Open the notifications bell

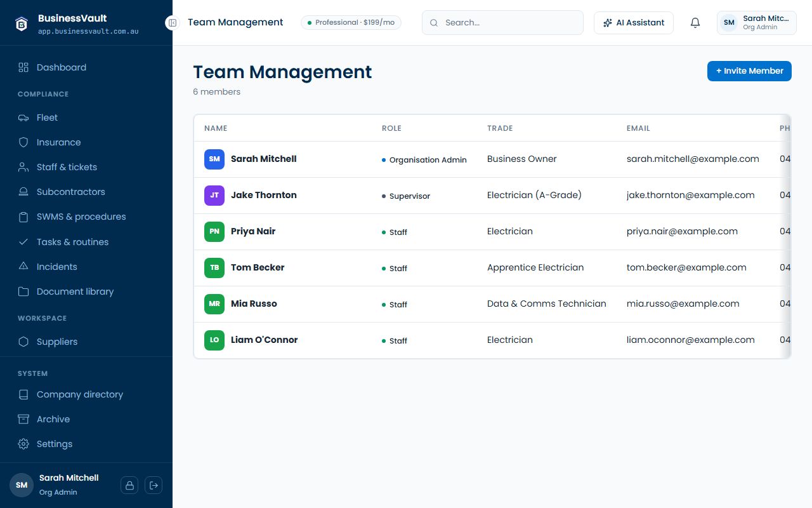tap(695, 23)
